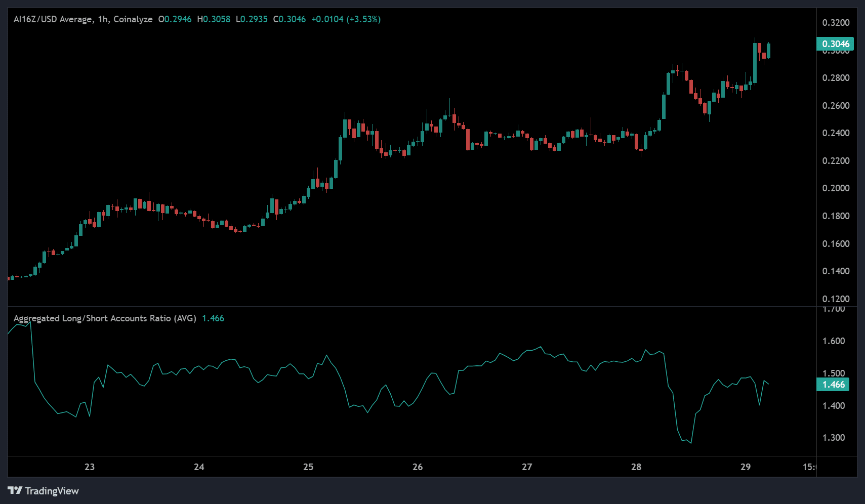Viewport: 865px width, 504px height.
Task: Click the current price tag 0.3046
Action: click(835, 44)
